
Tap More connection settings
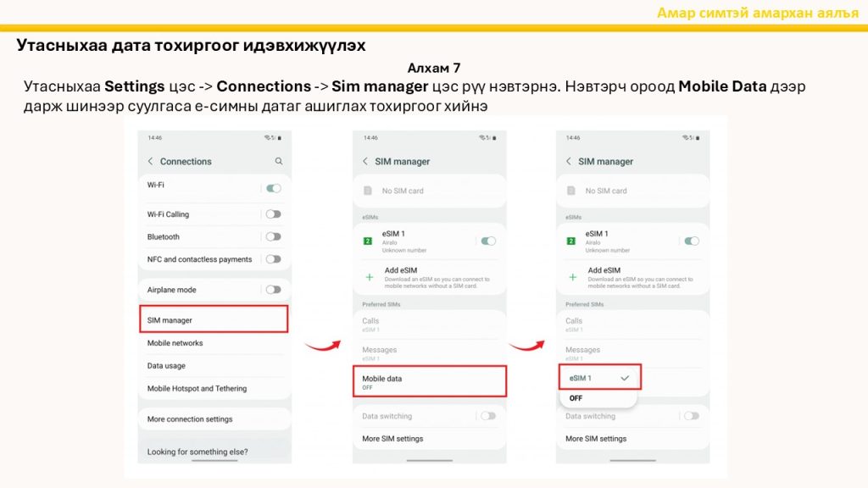point(190,419)
